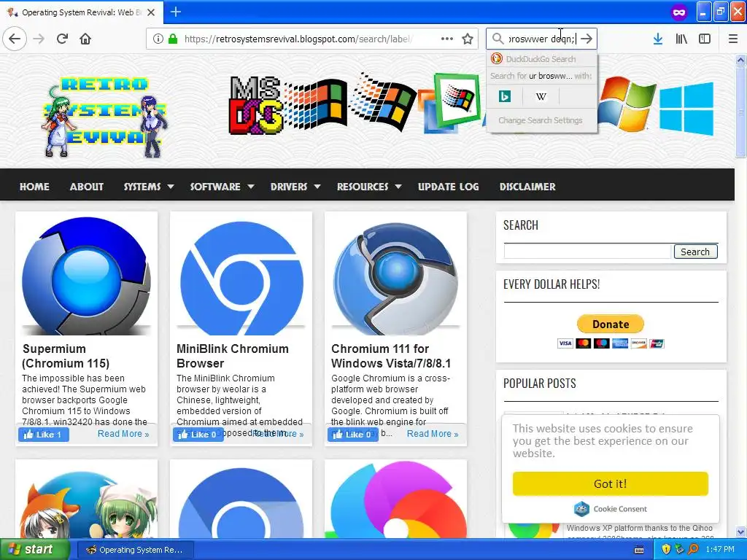Click the private browsing mask icon

[x=679, y=12]
